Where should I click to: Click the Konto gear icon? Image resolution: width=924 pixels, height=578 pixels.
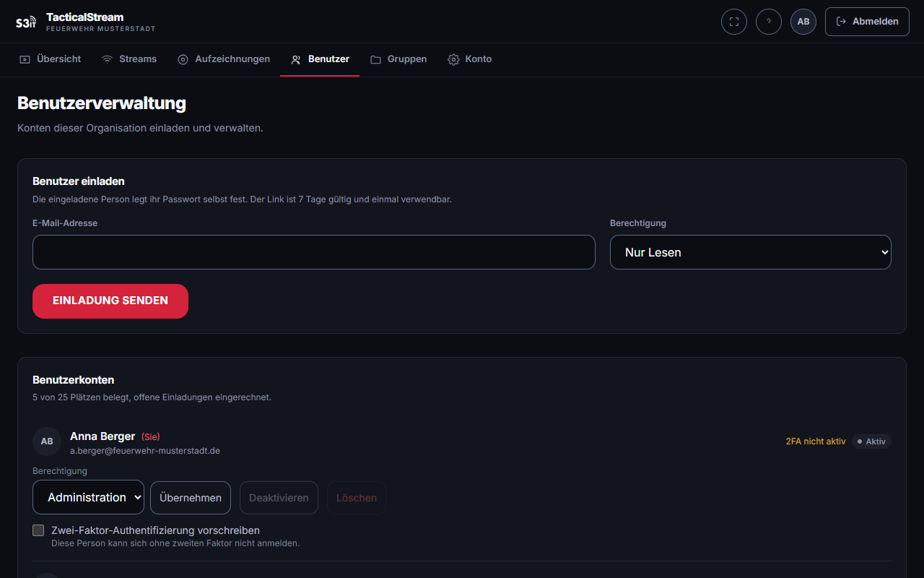point(453,59)
